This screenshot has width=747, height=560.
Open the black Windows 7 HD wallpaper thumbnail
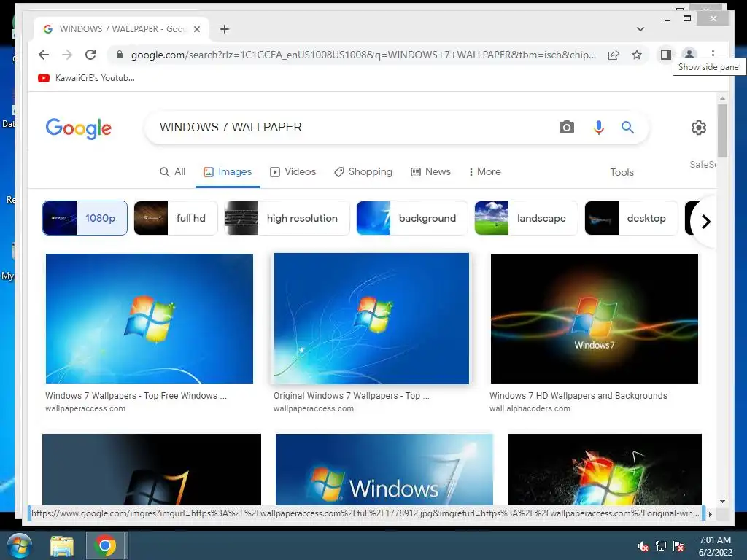pyautogui.click(x=594, y=319)
